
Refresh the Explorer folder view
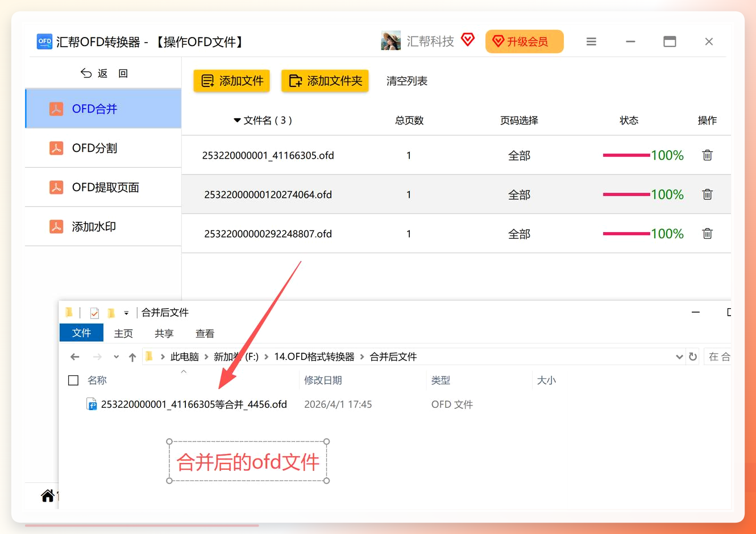point(693,357)
